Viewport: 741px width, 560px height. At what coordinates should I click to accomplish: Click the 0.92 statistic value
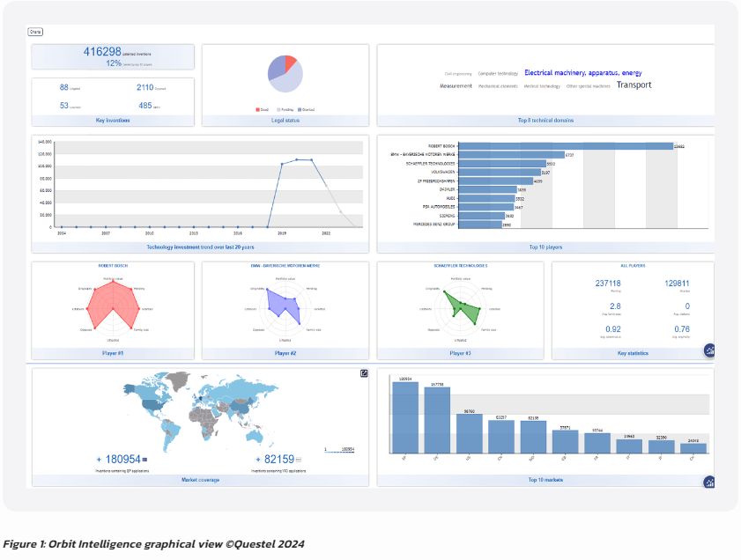pyautogui.click(x=613, y=329)
